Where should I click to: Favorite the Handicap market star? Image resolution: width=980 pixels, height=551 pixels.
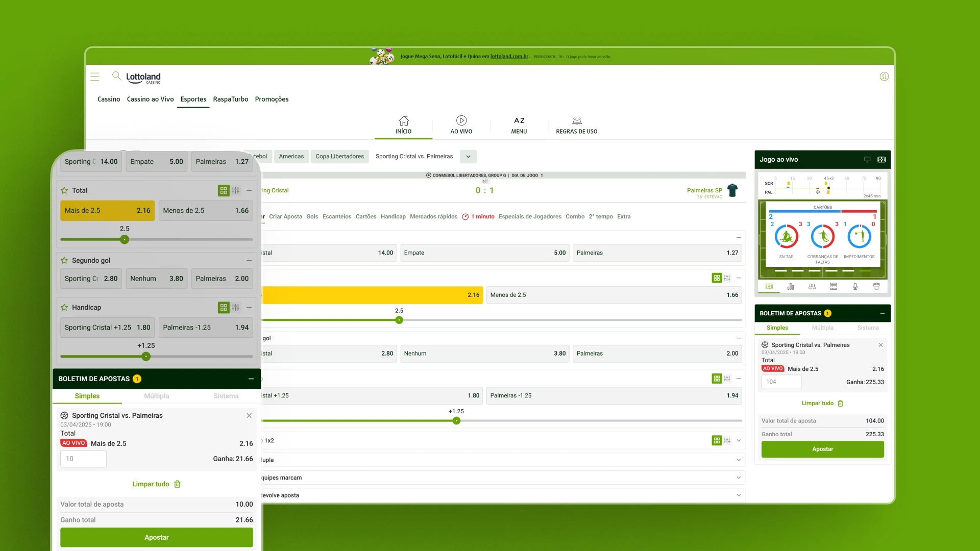[x=64, y=308]
